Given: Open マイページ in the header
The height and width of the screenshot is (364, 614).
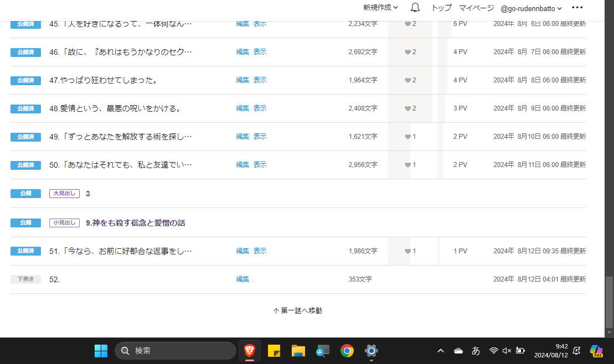Looking at the screenshot, I should pyautogui.click(x=476, y=8).
